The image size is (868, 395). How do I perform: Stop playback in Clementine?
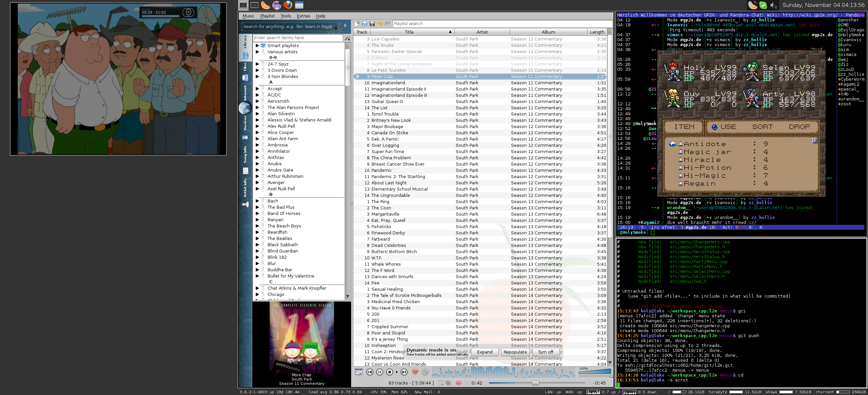[x=390, y=372]
